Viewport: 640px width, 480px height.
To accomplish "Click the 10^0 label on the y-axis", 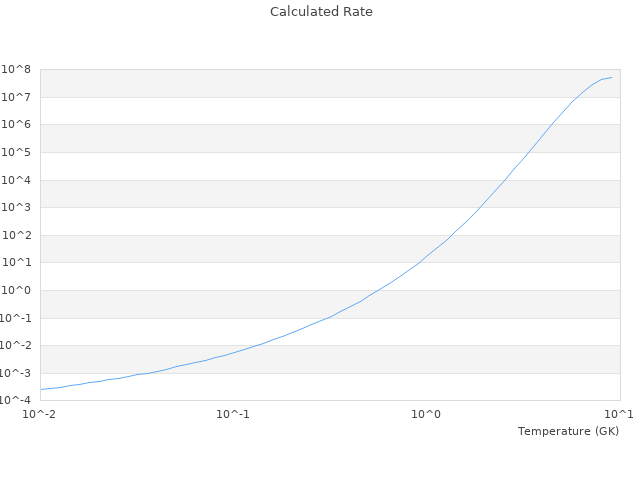I will point(19,291).
